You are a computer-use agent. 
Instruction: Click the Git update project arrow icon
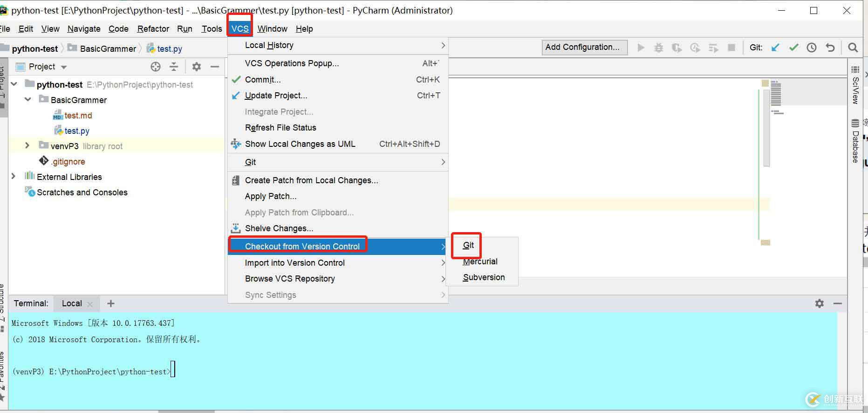[x=775, y=48]
